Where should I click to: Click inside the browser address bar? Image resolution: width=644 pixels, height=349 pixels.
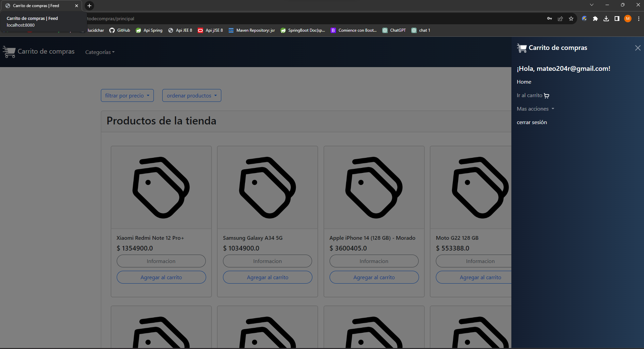[x=236, y=19]
